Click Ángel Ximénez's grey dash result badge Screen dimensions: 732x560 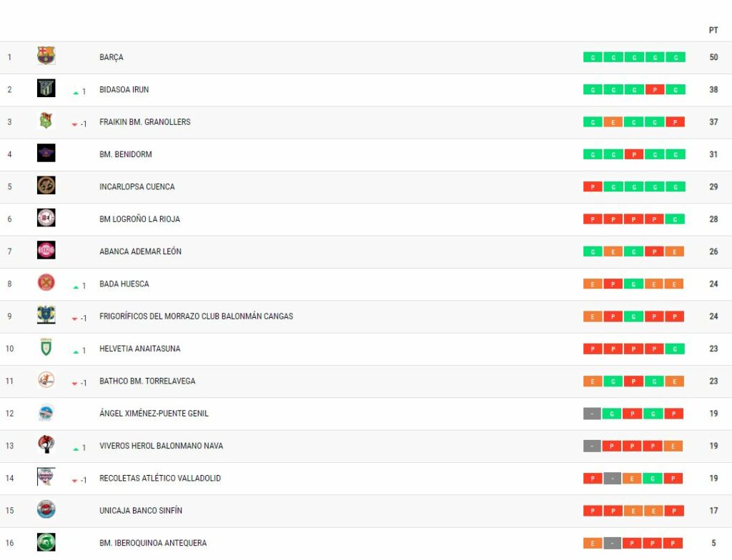pyautogui.click(x=592, y=414)
